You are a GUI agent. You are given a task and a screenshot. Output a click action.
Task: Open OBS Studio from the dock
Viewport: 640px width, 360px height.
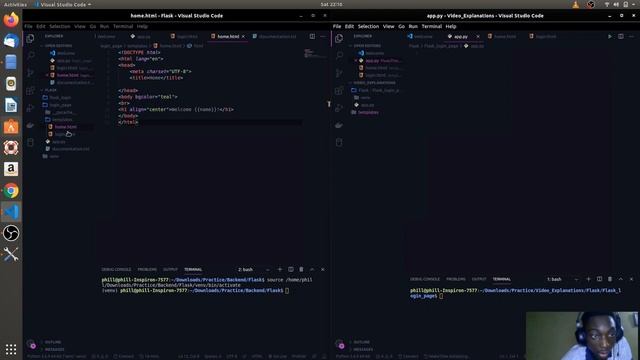(11, 233)
